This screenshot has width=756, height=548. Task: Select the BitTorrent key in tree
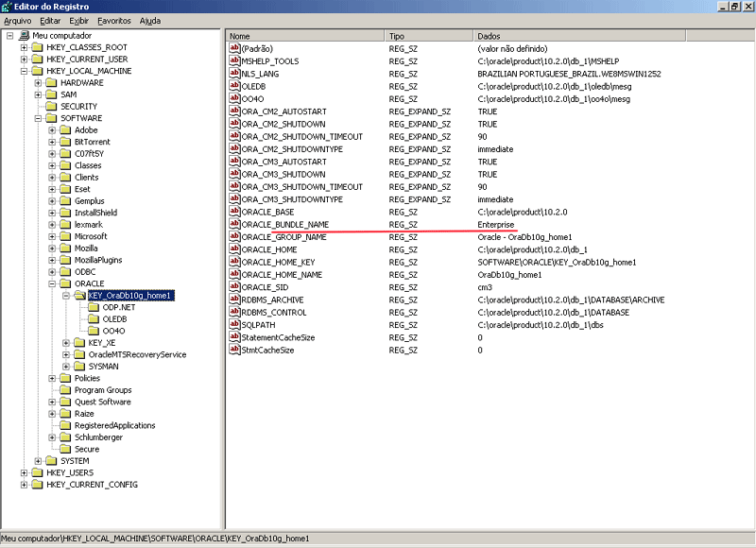click(x=92, y=142)
